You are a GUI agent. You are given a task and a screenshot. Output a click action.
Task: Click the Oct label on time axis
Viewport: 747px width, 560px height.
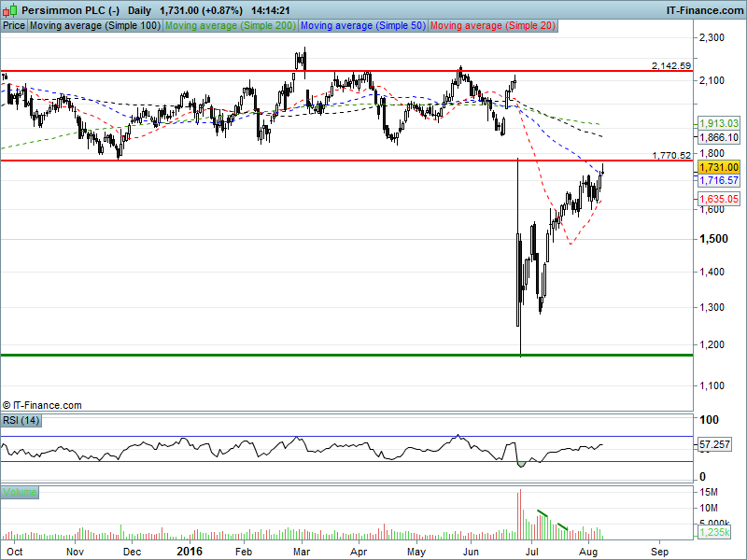(15, 552)
